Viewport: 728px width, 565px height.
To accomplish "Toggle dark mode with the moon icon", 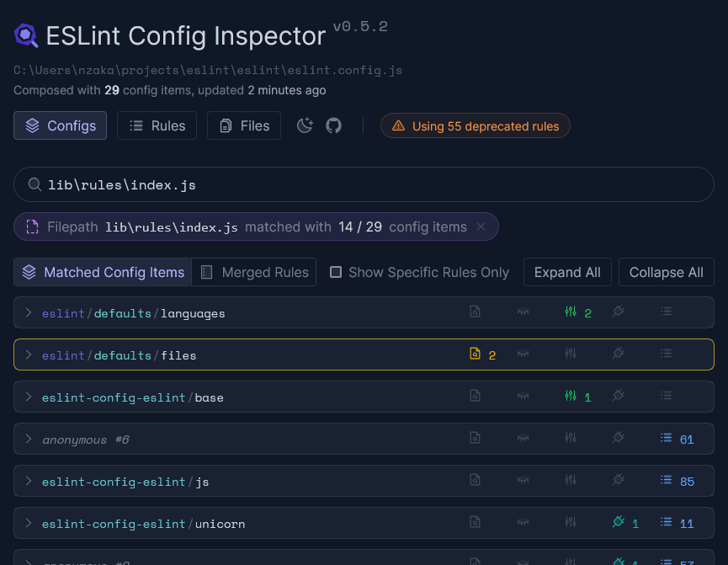I will (304, 124).
